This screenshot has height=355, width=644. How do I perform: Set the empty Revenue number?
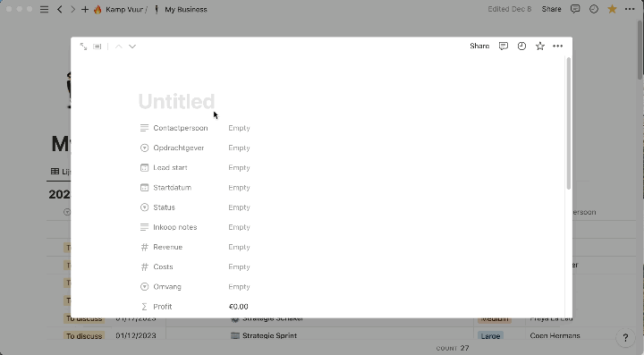(x=239, y=247)
